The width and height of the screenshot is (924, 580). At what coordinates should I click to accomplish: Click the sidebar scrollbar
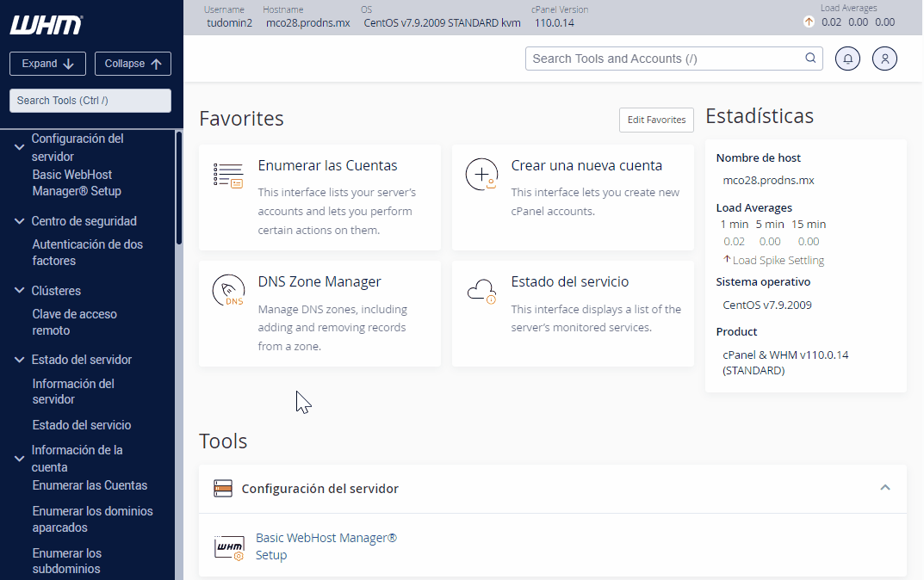coord(178,188)
